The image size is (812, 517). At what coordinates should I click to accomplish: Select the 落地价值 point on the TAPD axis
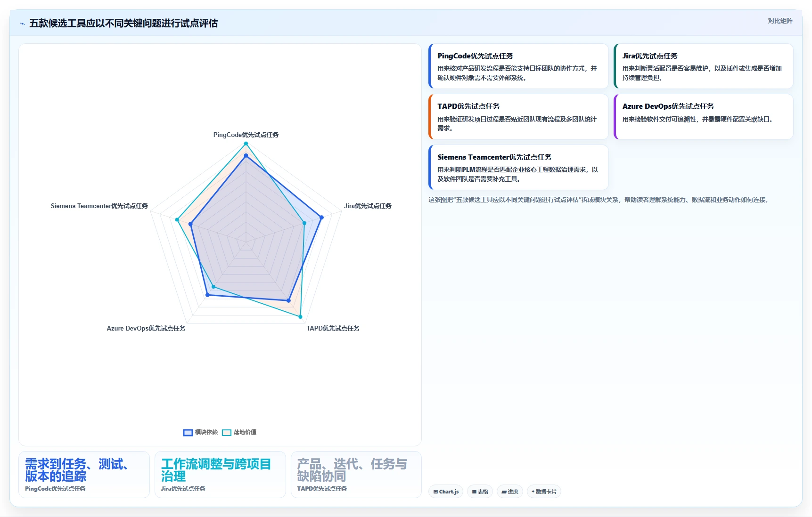(x=300, y=317)
